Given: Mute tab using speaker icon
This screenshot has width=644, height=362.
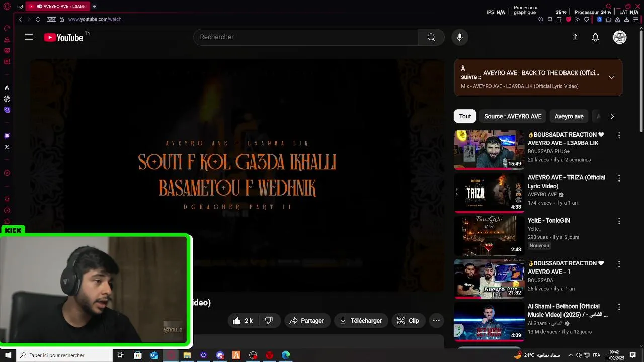Looking at the screenshot, I should 39,7.
